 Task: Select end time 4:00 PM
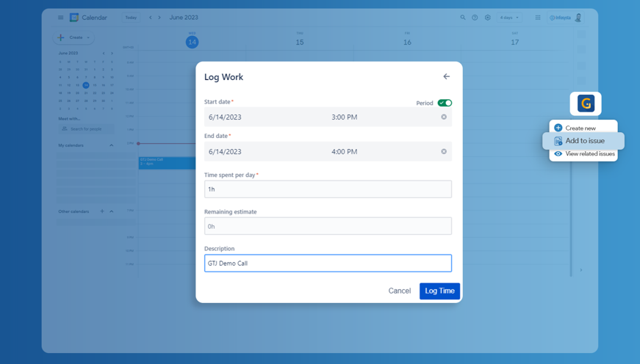pos(344,152)
